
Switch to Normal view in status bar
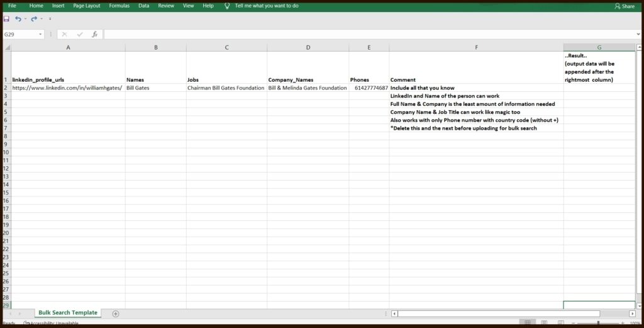tap(527, 323)
